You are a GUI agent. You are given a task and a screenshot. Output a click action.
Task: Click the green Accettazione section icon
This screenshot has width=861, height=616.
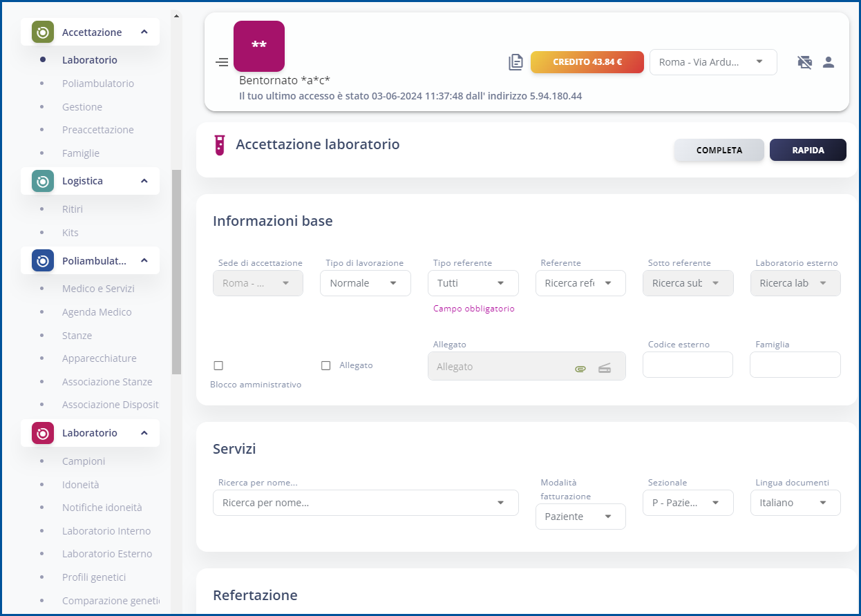click(43, 32)
